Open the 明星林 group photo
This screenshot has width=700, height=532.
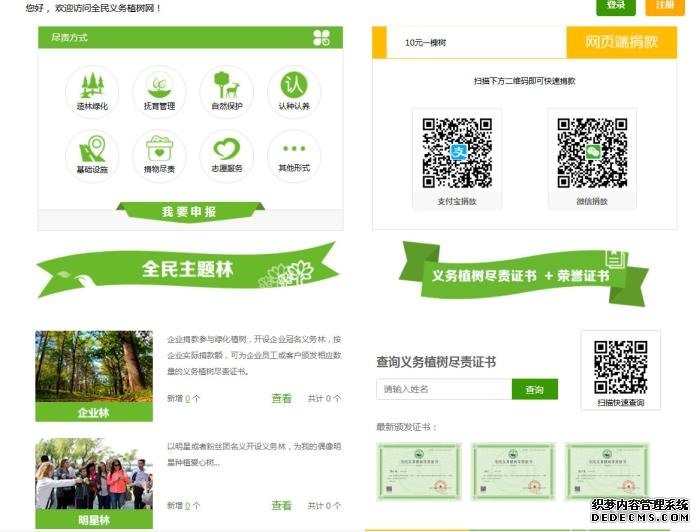point(94,474)
